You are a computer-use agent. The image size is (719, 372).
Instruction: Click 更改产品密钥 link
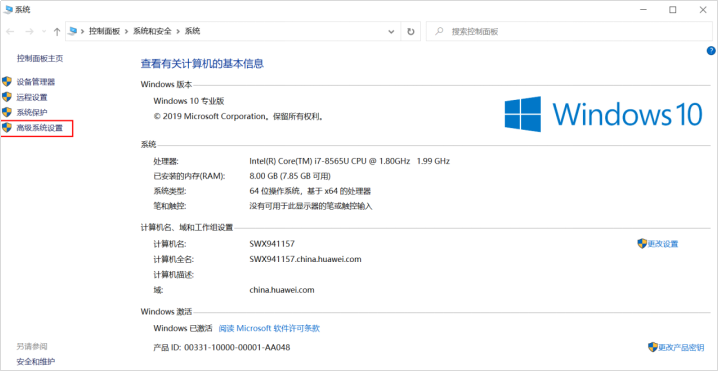(x=680, y=347)
